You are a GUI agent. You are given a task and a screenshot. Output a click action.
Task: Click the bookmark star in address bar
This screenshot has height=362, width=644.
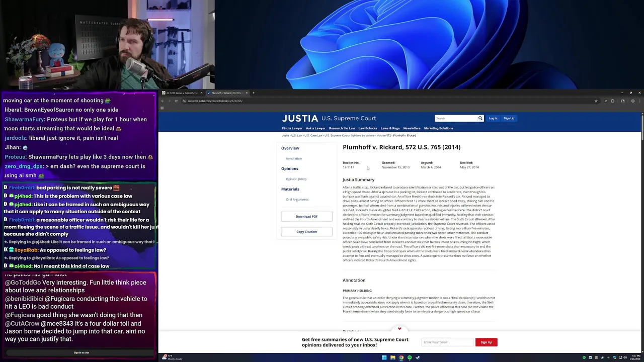596,101
